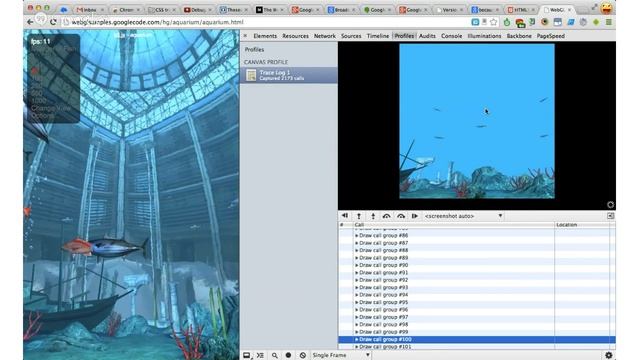Click the magnifier search icon in status bar
Viewport: 640px width, 360px height.
click(275, 356)
